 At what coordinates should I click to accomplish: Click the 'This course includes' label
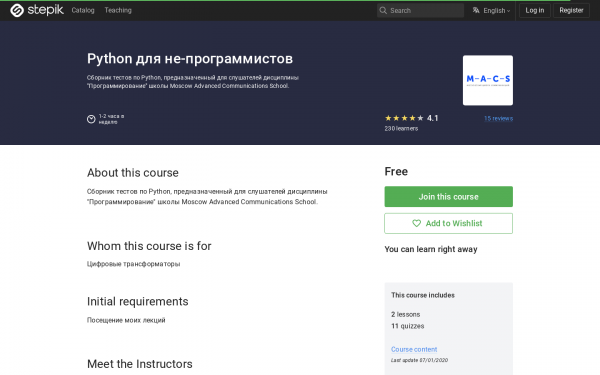423,295
